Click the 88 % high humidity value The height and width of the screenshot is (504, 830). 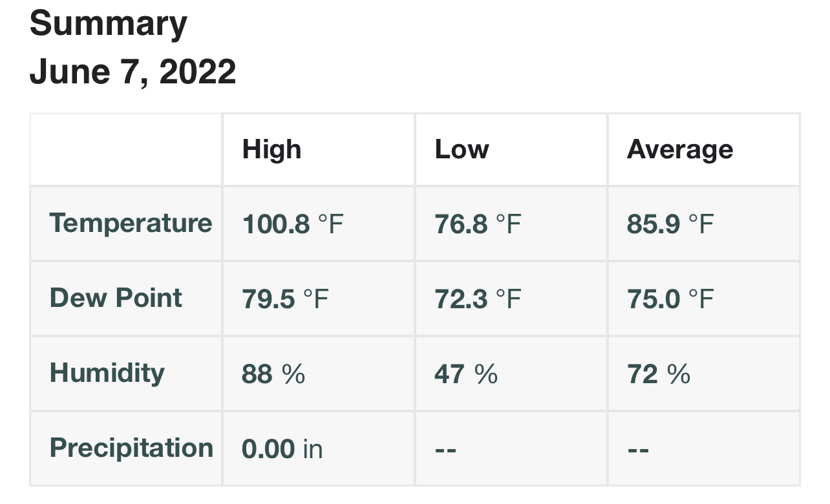tap(273, 374)
